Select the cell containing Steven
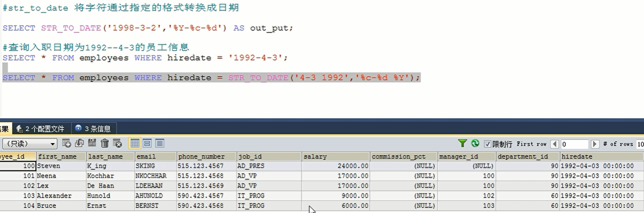Screen dimensions: 644x213 (61, 166)
